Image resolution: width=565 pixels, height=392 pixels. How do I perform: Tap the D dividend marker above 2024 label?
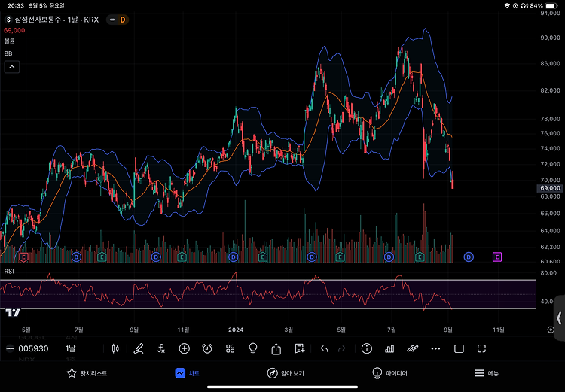[234, 257]
